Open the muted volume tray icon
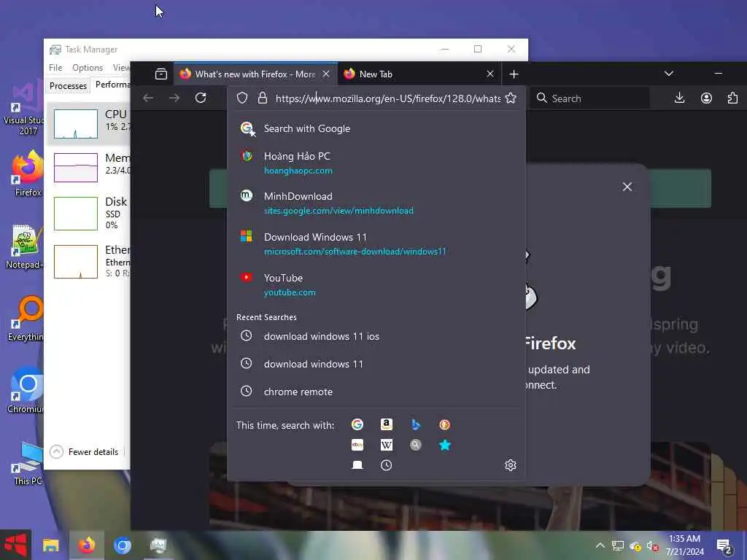This screenshot has width=747, height=560. (653, 545)
